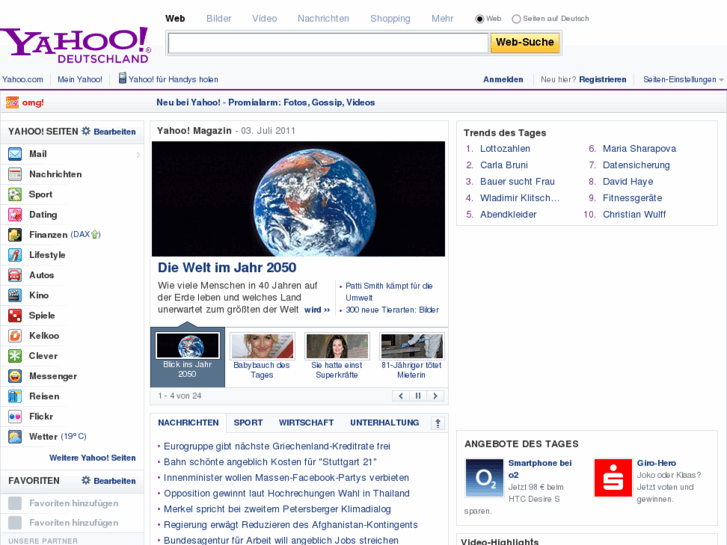Open Patti Smith kämpft für die Umwelt
The height and width of the screenshot is (545, 727).
(389, 292)
